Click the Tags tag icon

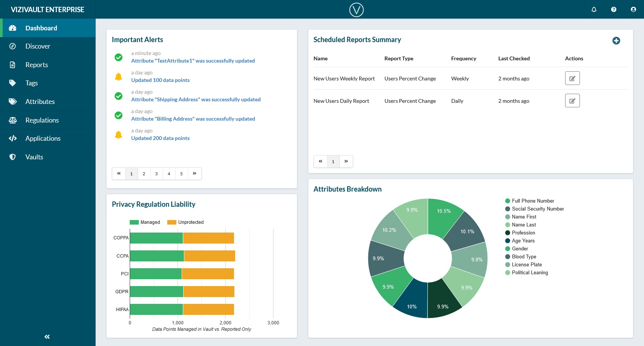[x=13, y=83]
